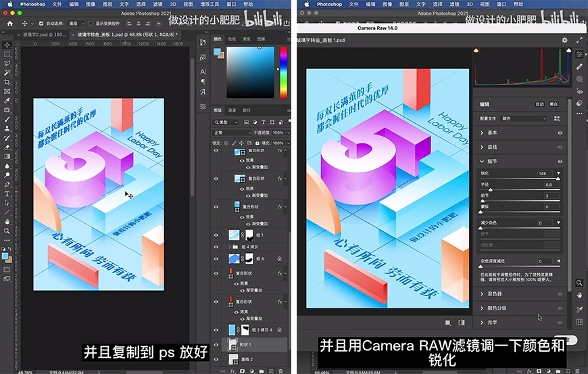Click the rainbow hue strip in 颜色 panel
The width and height of the screenshot is (588, 374).
(x=283, y=72)
